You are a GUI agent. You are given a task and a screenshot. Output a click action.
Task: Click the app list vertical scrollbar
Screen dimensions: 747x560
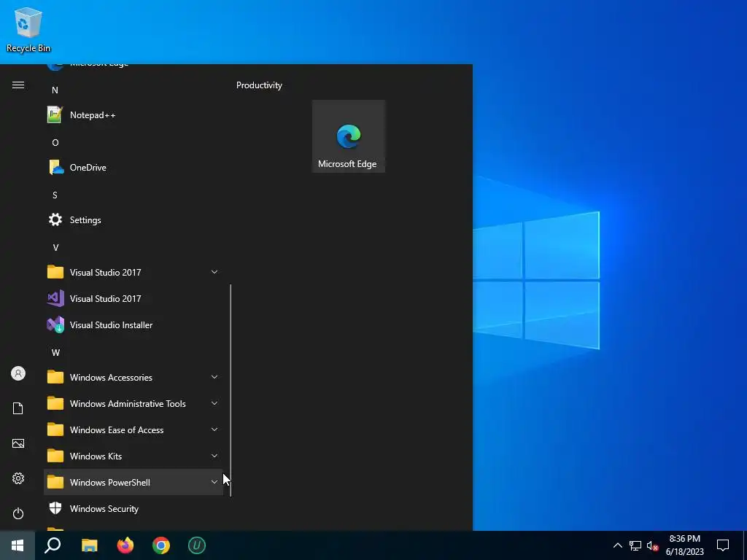[x=231, y=391]
